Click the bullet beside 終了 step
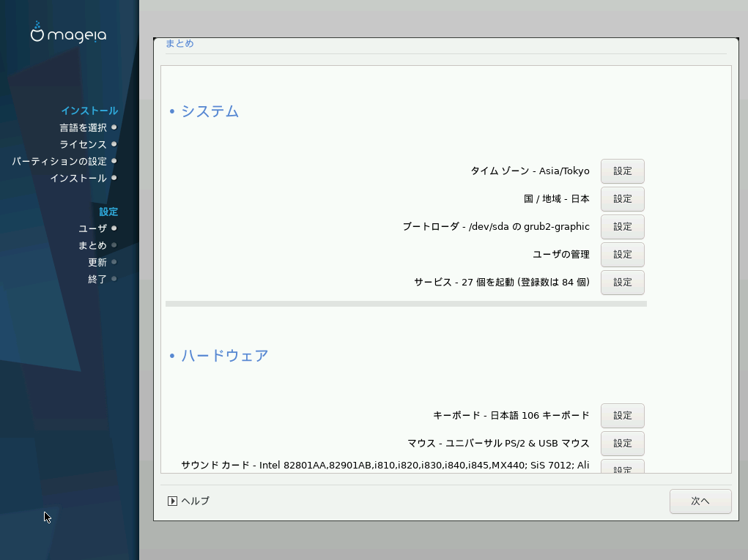 click(114, 279)
